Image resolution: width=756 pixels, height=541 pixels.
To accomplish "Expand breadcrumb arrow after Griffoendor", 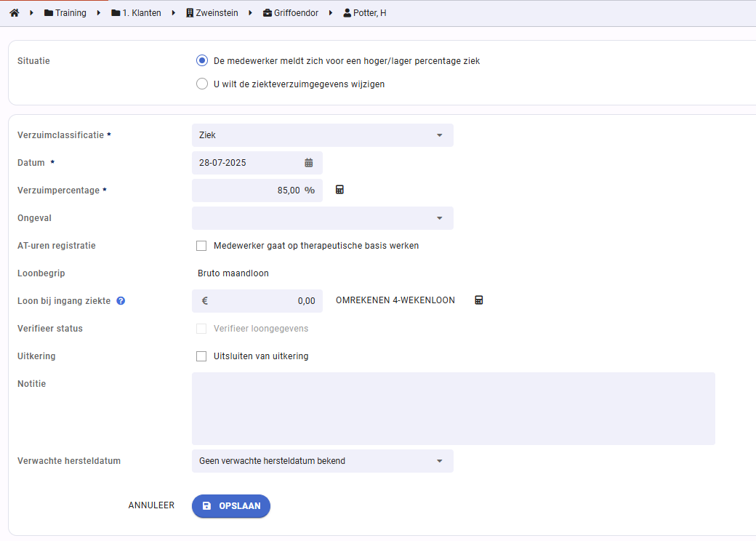I will 331,13.
